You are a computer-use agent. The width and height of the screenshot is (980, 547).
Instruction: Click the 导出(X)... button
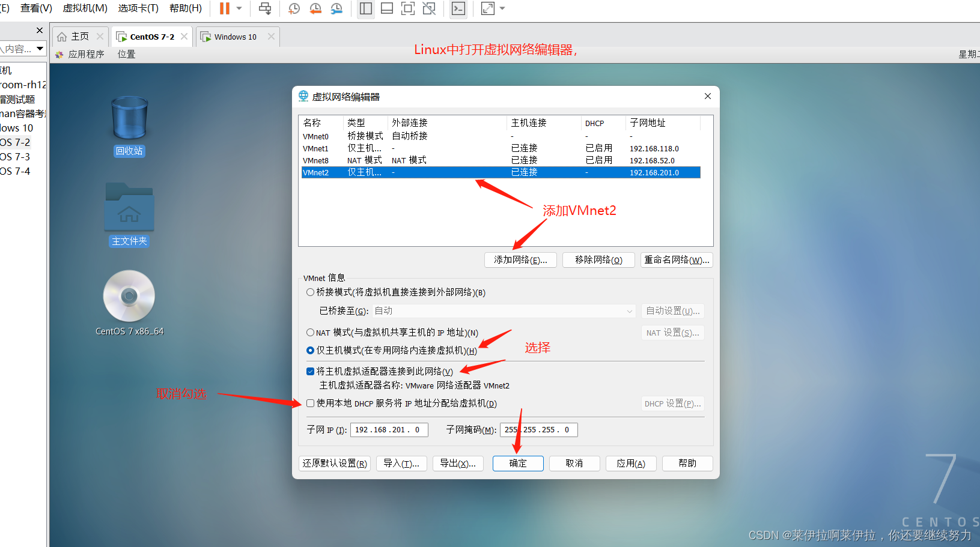[458, 464]
